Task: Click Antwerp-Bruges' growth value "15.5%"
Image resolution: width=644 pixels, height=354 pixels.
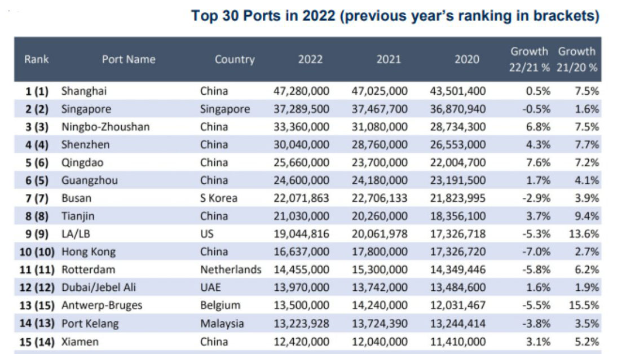Action: click(x=584, y=306)
